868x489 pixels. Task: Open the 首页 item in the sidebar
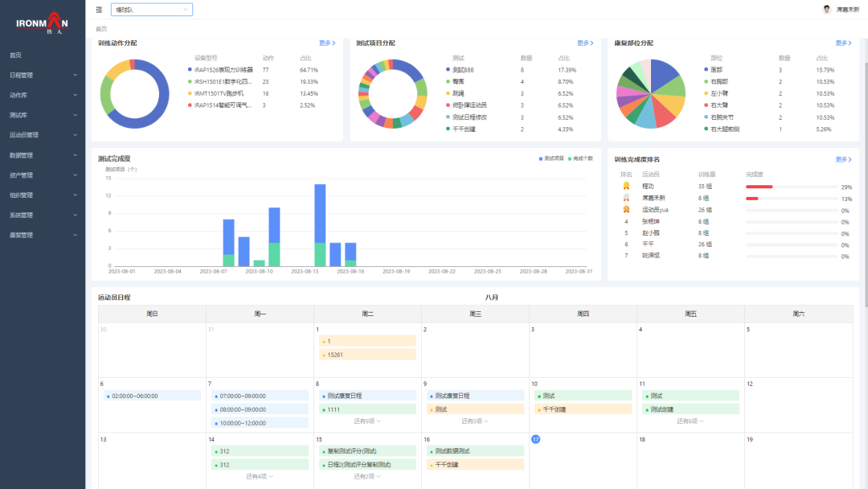16,55
